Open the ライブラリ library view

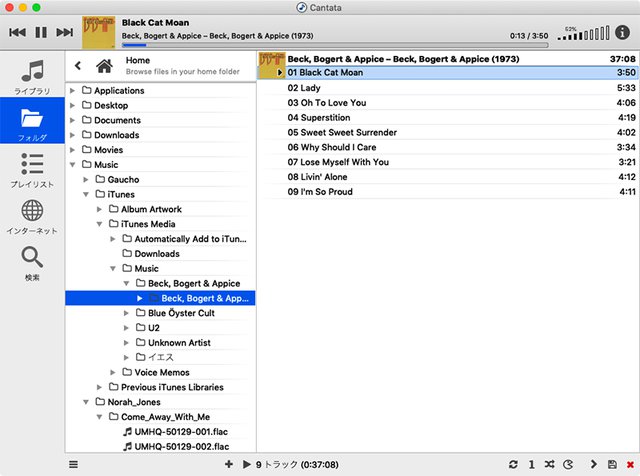tap(32, 76)
